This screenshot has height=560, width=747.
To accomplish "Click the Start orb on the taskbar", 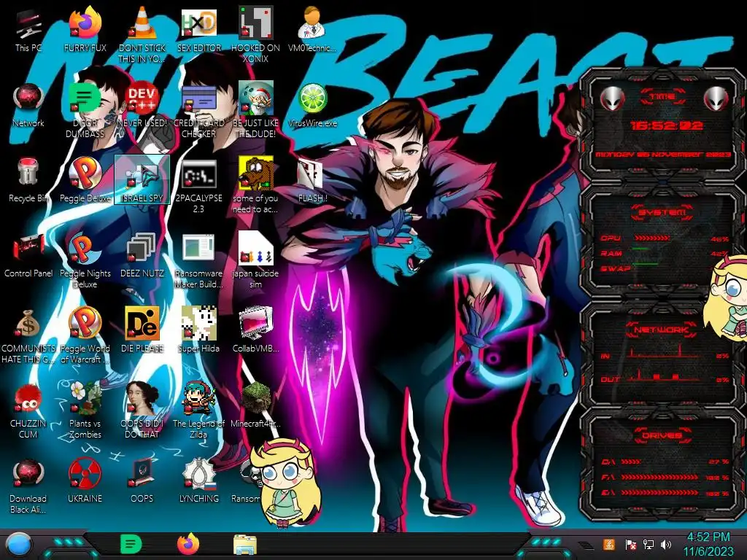I will 18,545.
